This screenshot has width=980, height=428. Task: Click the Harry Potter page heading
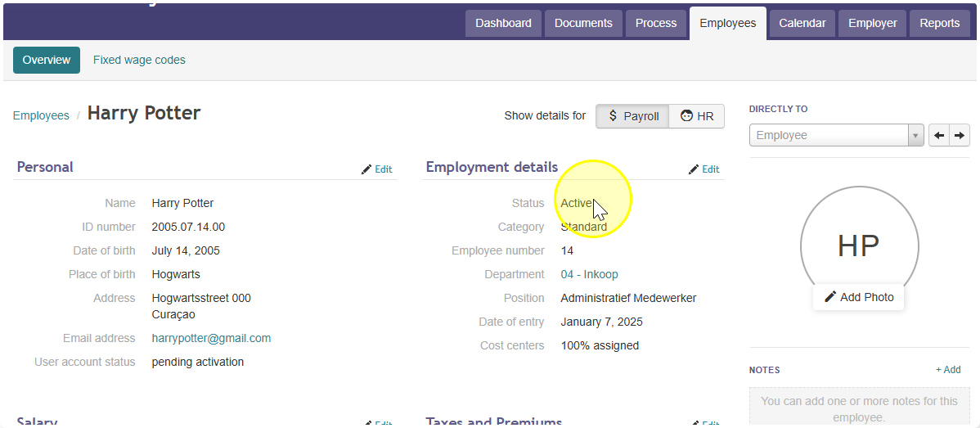144,113
